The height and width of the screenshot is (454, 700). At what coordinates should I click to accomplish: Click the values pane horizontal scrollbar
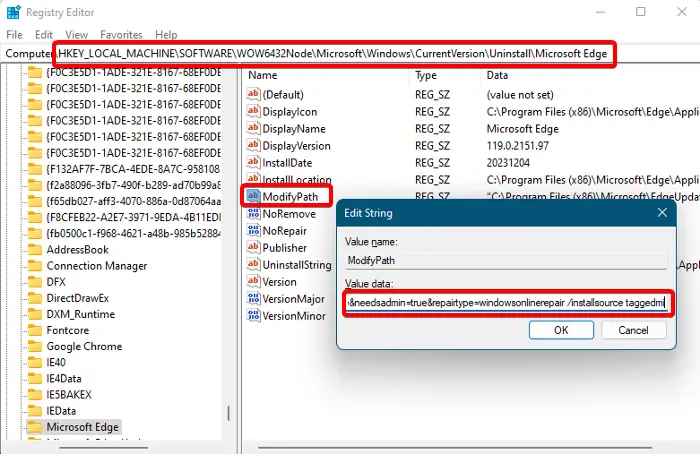(455, 447)
